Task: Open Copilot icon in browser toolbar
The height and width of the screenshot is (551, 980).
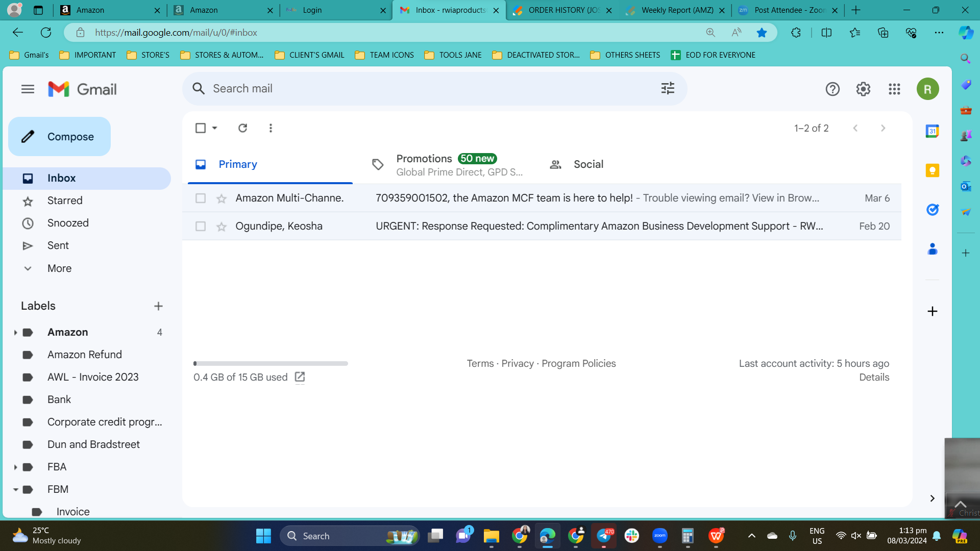Action: 965,33
